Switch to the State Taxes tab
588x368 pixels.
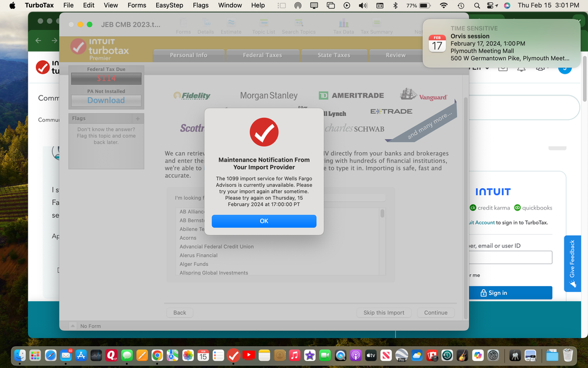pos(333,55)
